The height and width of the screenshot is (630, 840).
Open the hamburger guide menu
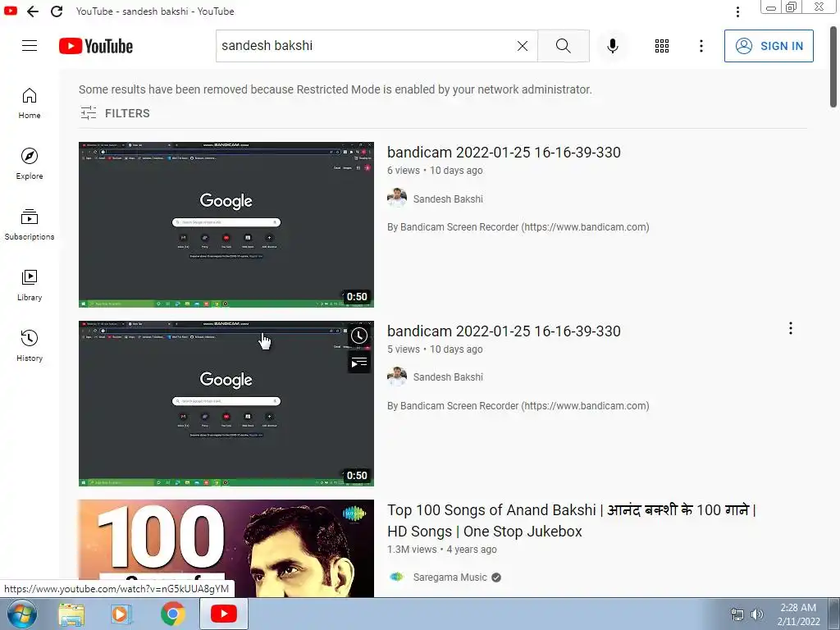[x=30, y=46]
